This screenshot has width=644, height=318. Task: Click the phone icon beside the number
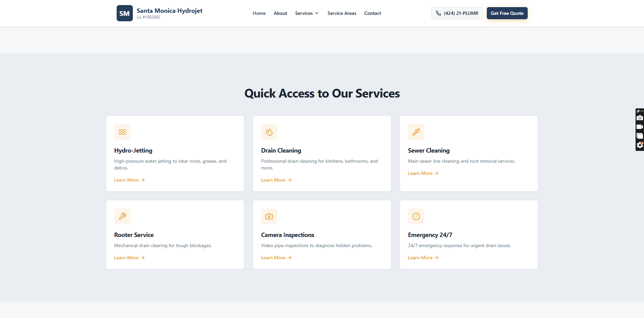tap(438, 13)
